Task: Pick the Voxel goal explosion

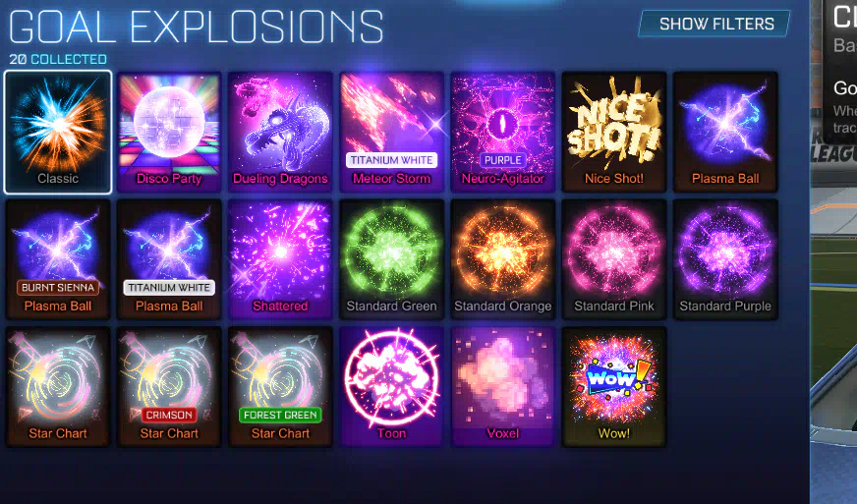Action: point(503,386)
